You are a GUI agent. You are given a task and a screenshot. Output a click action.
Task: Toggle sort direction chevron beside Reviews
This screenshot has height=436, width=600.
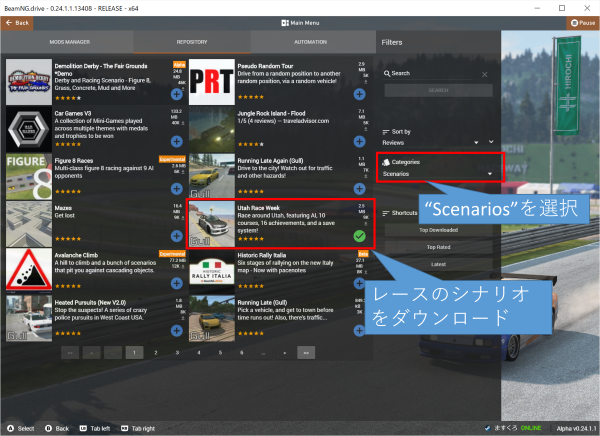tap(491, 142)
